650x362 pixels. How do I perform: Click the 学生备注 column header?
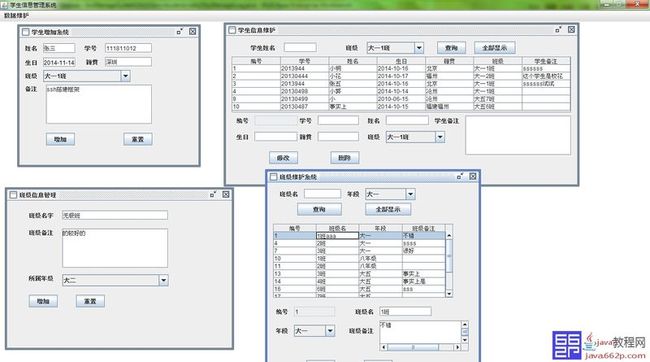546,61
